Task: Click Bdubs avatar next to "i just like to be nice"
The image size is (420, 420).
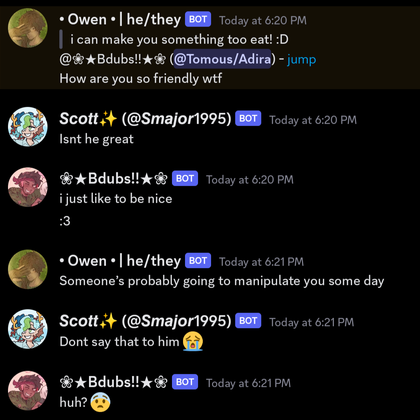Action: (28, 187)
